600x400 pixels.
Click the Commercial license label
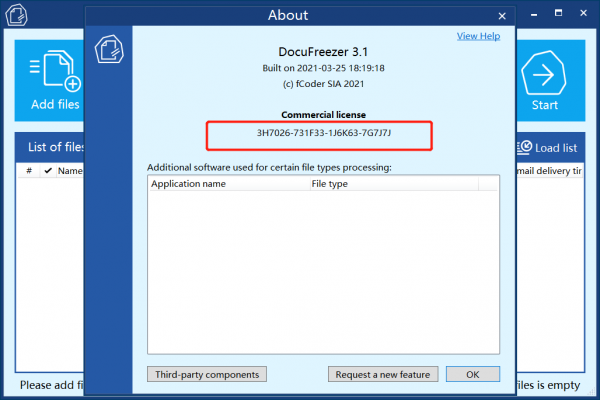click(x=323, y=114)
